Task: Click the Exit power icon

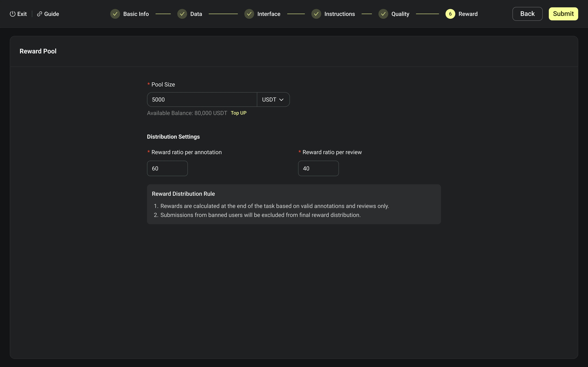Action: (13, 14)
